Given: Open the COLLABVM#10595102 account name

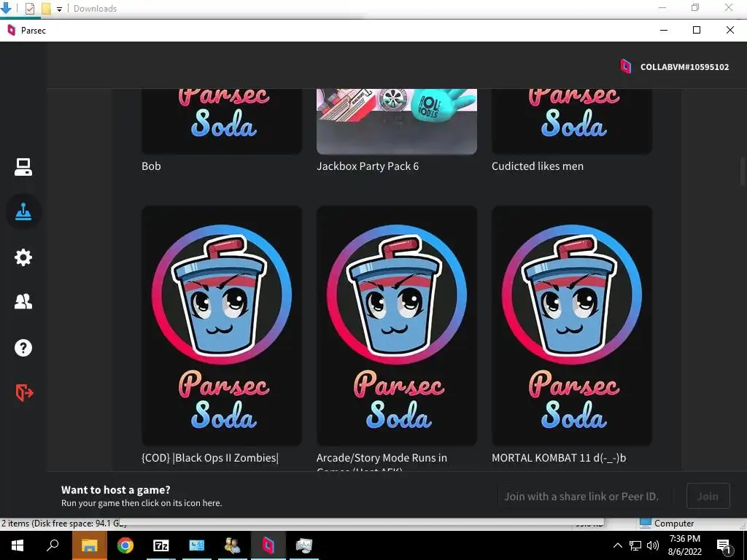Looking at the screenshot, I should [684, 67].
